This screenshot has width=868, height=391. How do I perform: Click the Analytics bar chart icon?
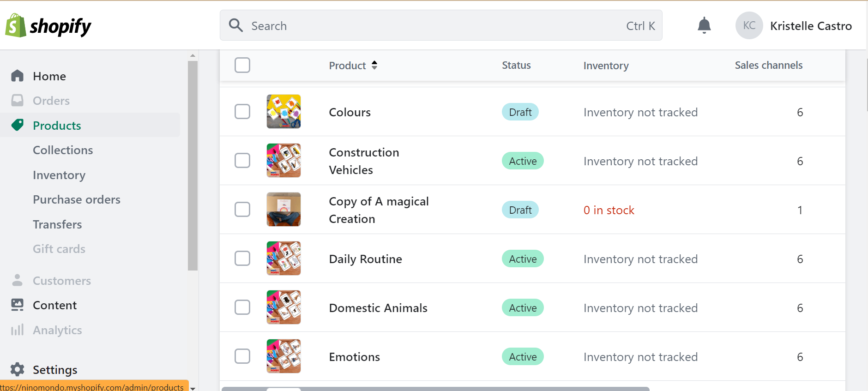pos(18,330)
